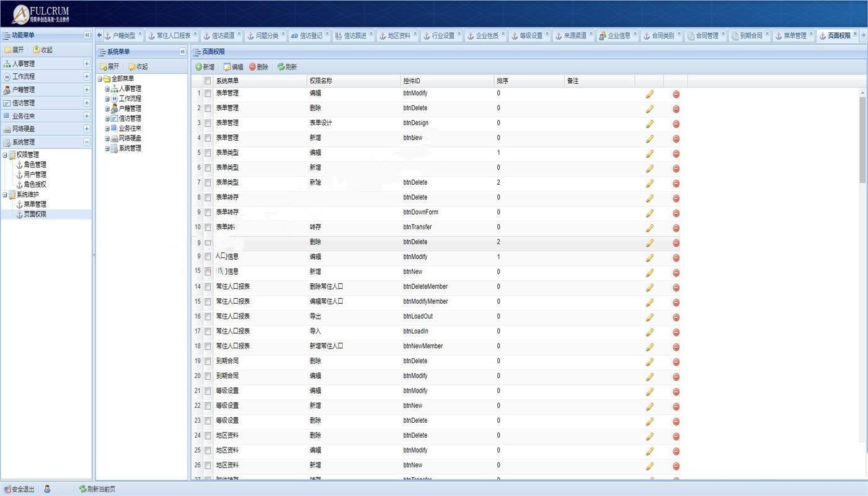The width and height of the screenshot is (868, 496).
Task: Open the 企业信息 tab
Action: pos(618,36)
